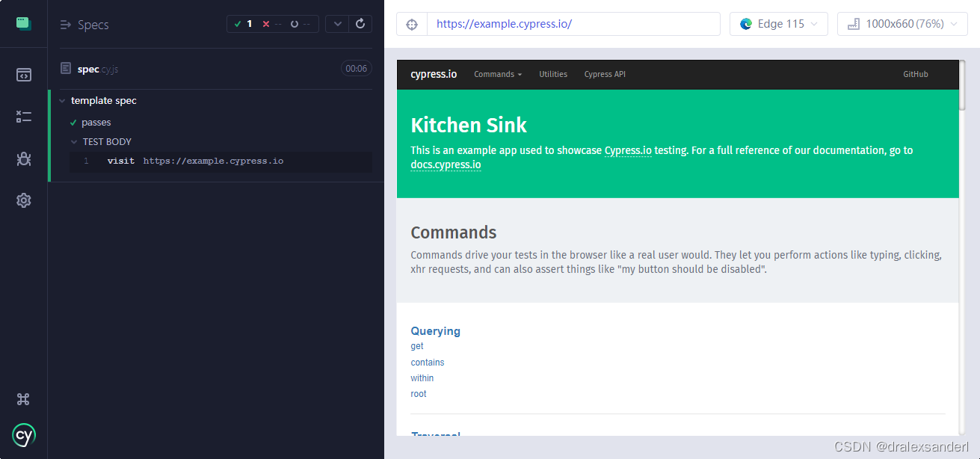980x459 pixels.
Task: Open the get command link
Action: click(417, 346)
